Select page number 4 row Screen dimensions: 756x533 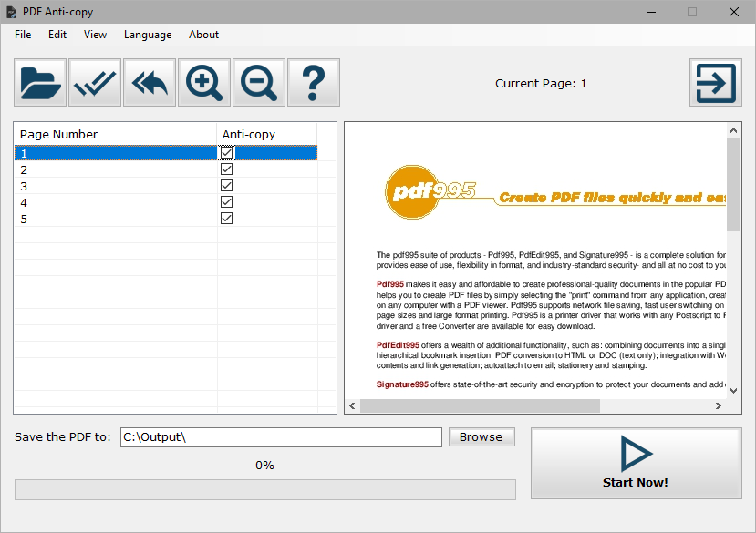[166, 202]
